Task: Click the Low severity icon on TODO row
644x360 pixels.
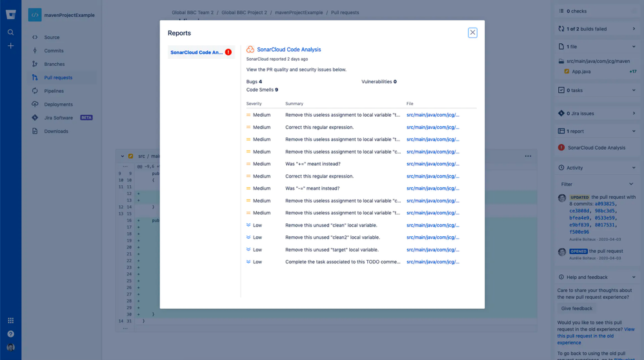Action: click(248, 261)
